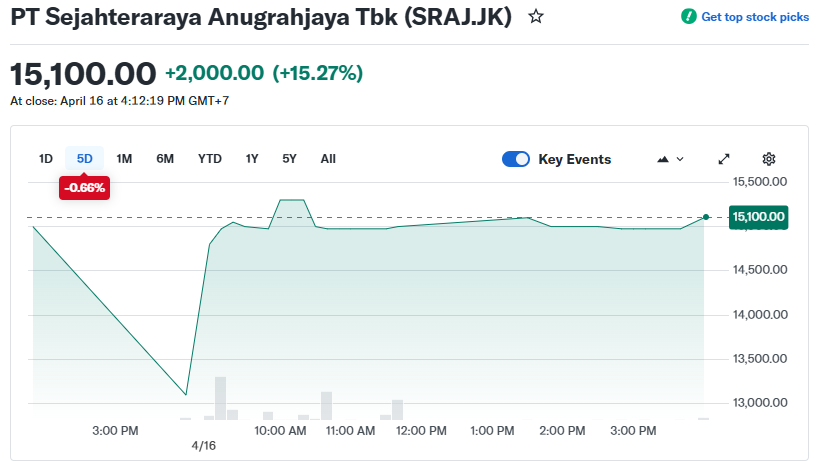Select the 1D time range
Image resolution: width=816 pixels, height=461 pixels.
46,158
